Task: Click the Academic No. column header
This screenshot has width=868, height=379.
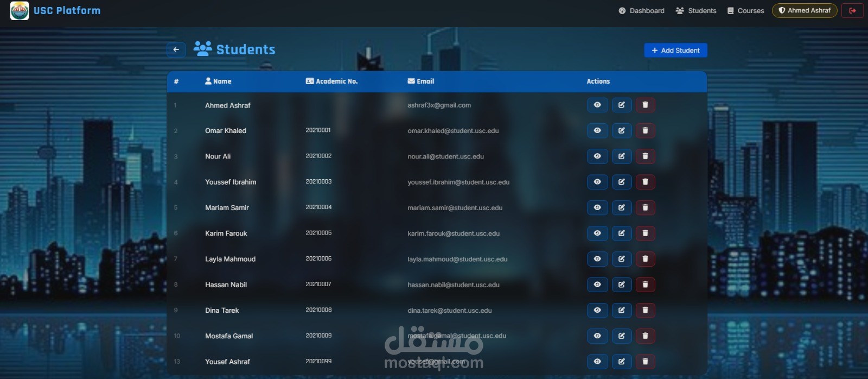Action: pyautogui.click(x=331, y=81)
